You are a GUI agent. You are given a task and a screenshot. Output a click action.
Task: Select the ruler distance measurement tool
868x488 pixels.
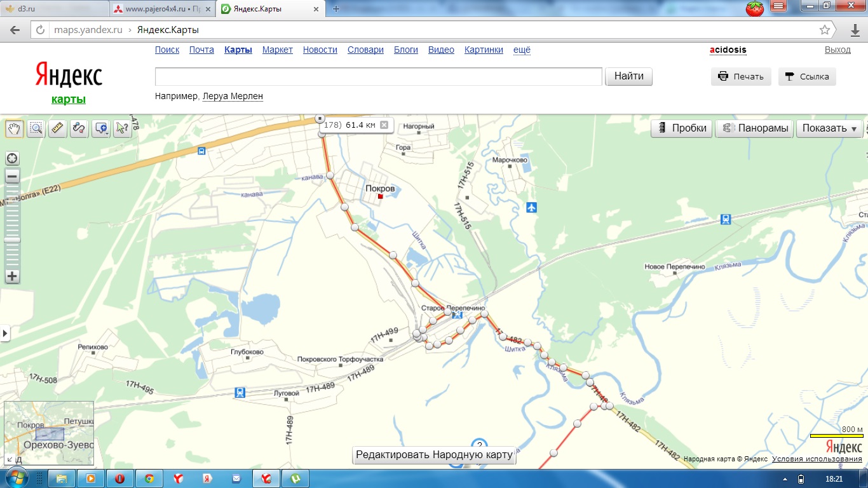coord(58,128)
